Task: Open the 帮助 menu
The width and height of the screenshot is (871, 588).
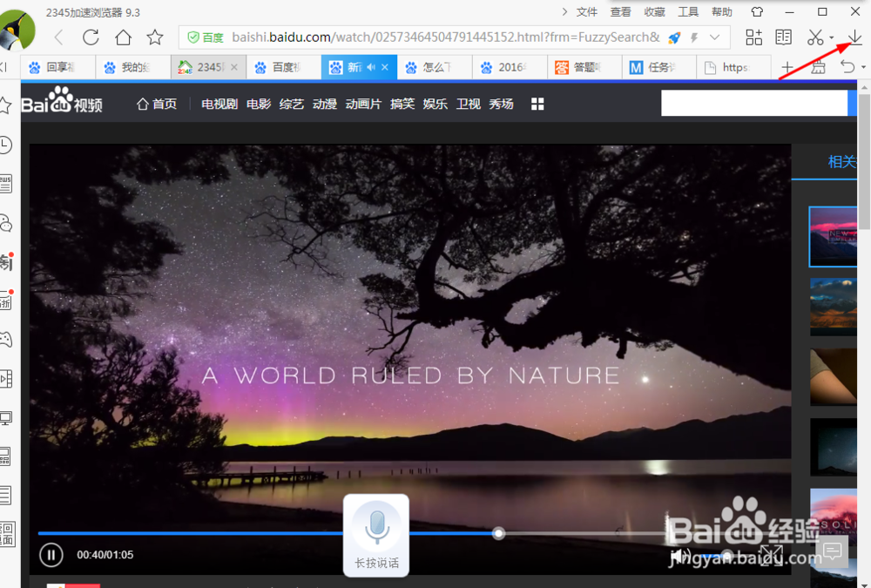Action: 722,11
